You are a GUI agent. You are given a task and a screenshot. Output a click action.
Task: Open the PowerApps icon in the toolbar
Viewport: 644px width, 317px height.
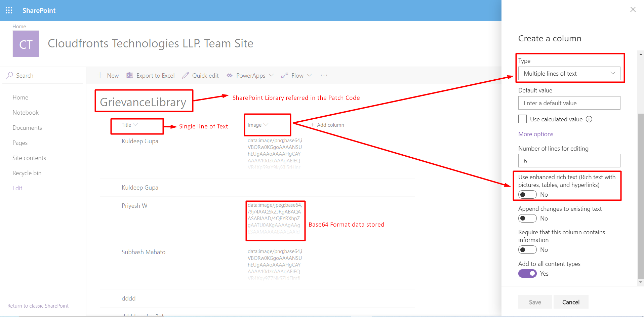(230, 75)
